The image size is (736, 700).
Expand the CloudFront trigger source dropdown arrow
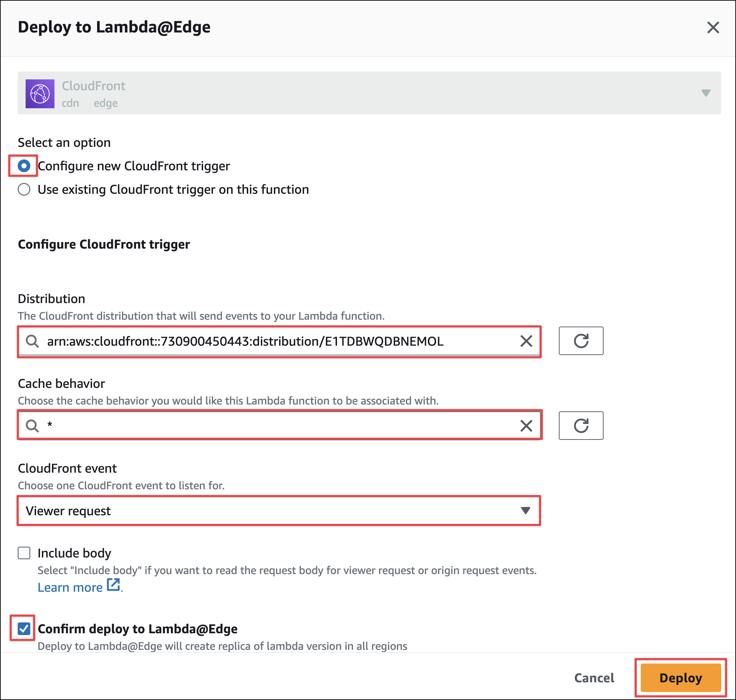pos(705,93)
